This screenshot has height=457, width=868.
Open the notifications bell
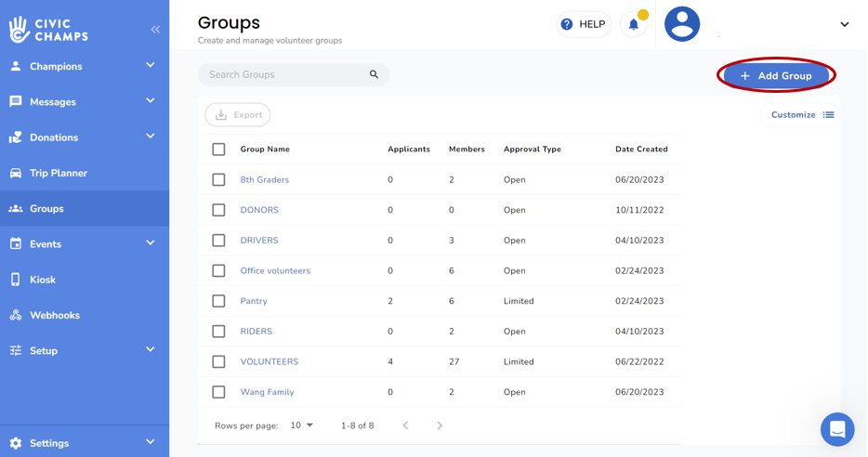pyautogui.click(x=634, y=25)
